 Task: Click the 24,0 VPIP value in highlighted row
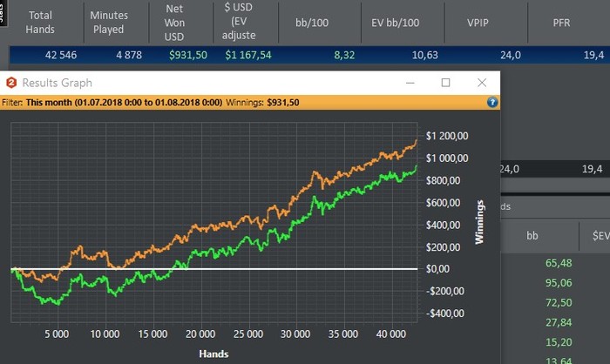(x=511, y=55)
